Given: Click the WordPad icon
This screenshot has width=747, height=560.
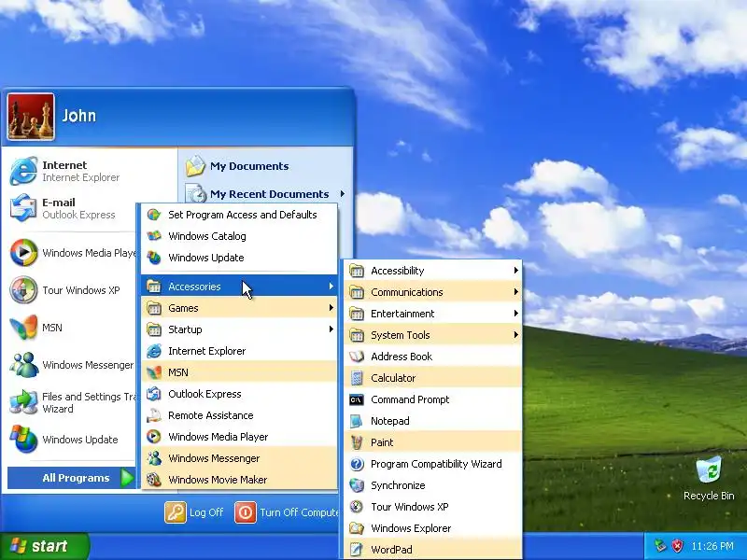Looking at the screenshot, I should (x=357, y=550).
